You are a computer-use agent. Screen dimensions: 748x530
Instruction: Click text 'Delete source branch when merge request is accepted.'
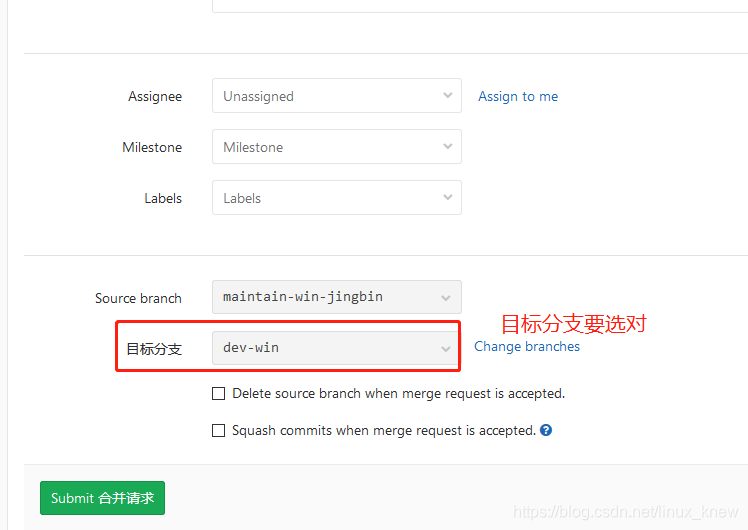[398, 394]
